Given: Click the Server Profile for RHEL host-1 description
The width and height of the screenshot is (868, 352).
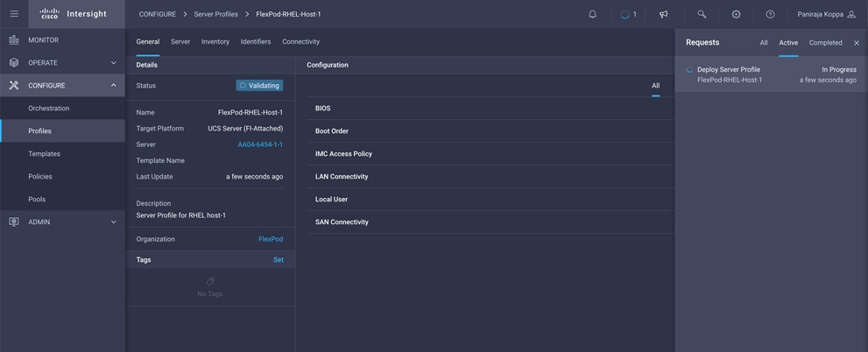Looking at the screenshot, I should [x=181, y=215].
